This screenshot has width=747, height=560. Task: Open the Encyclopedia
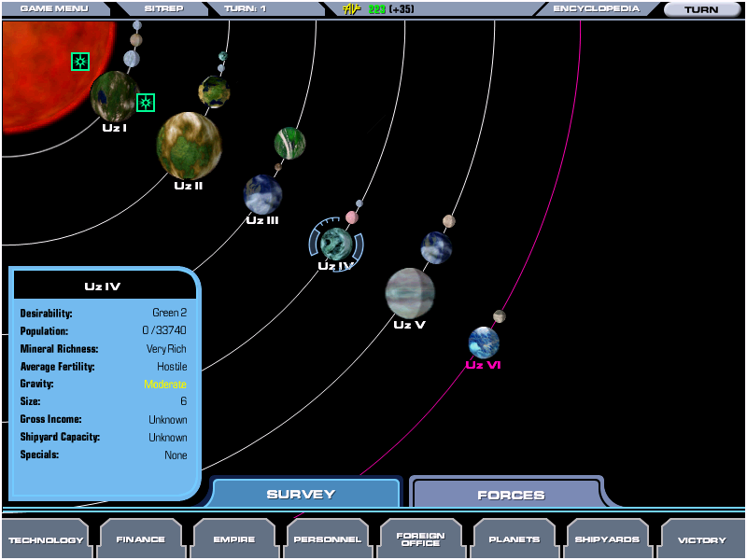coord(596,9)
